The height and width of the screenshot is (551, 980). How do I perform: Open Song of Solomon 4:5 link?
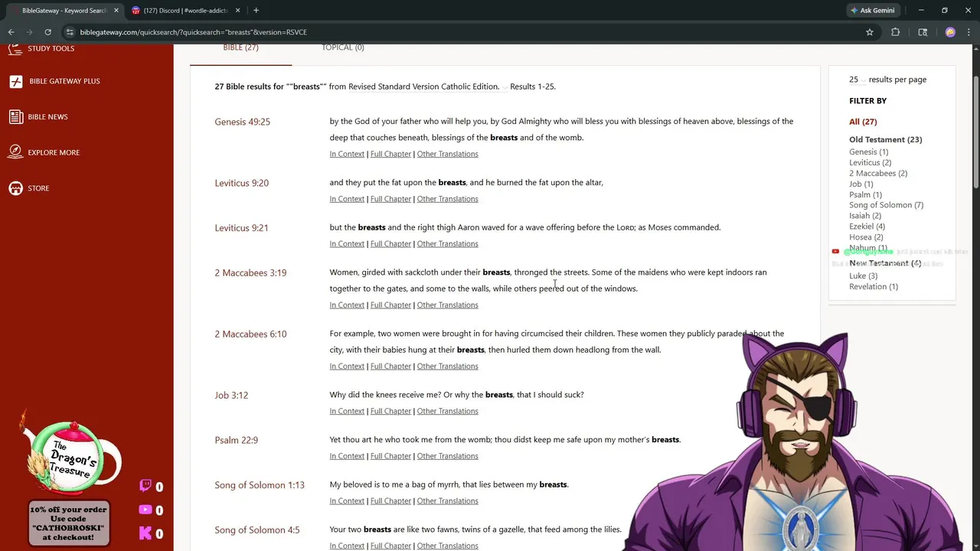256,530
